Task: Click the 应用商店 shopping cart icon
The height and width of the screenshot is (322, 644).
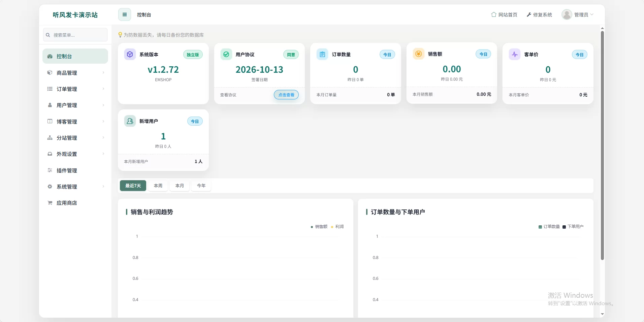Action: pyautogui.click(x=50, y=203)
